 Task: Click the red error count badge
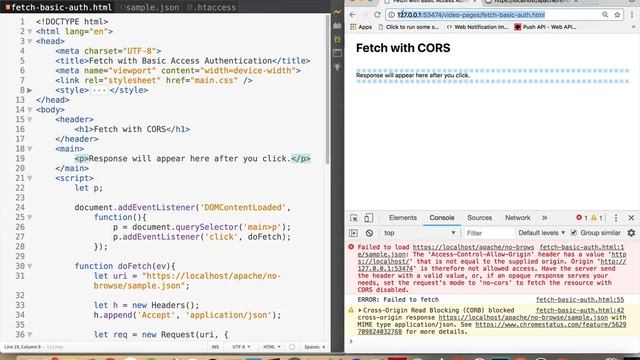[582, 218]
